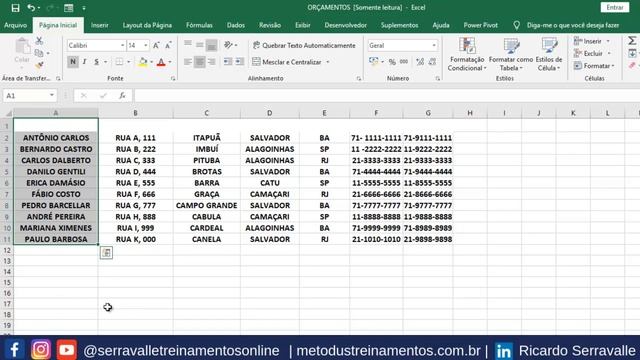Open Quick Analysis button below selection
Image resolution: width=640 pixels, height=360 pixels.
107,253
